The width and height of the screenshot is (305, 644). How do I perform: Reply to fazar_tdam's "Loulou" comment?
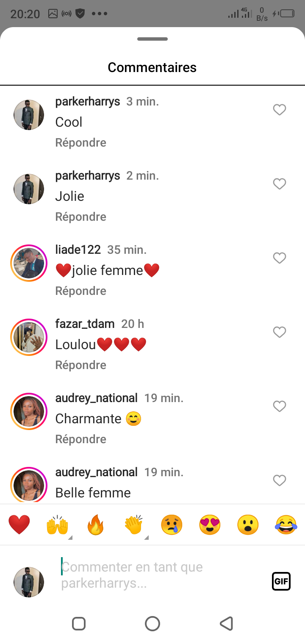(81, 365)
